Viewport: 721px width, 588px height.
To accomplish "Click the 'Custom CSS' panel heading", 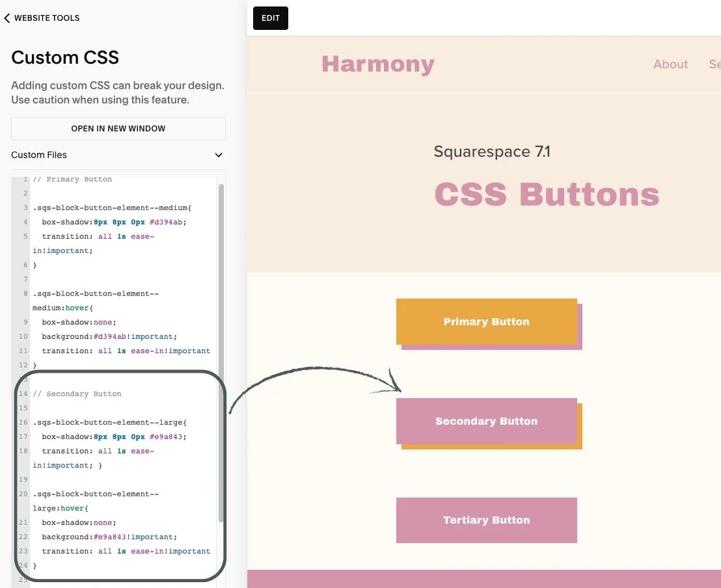I will pyautogui.click(x=65, y=57).
